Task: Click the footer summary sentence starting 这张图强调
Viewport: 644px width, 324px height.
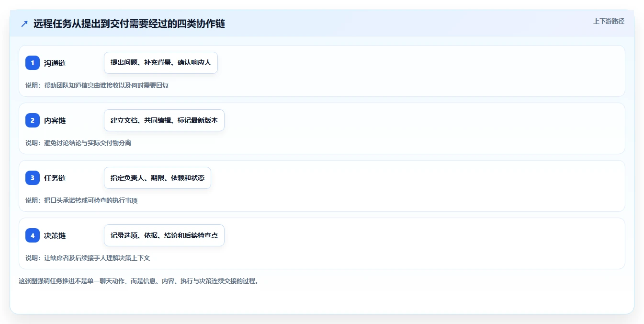Action: coord(139,281)
